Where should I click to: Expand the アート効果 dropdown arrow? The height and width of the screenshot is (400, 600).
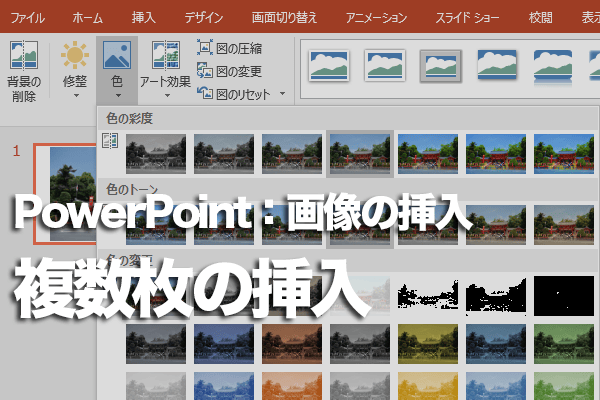167,96
